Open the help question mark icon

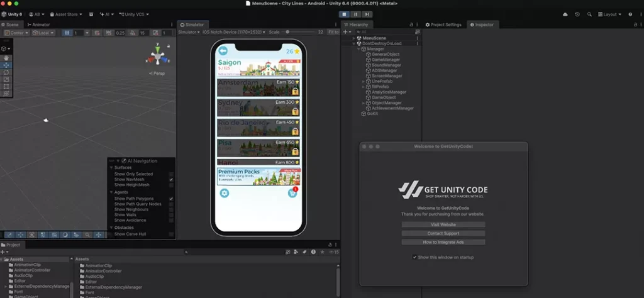click(x=630, y=14)
